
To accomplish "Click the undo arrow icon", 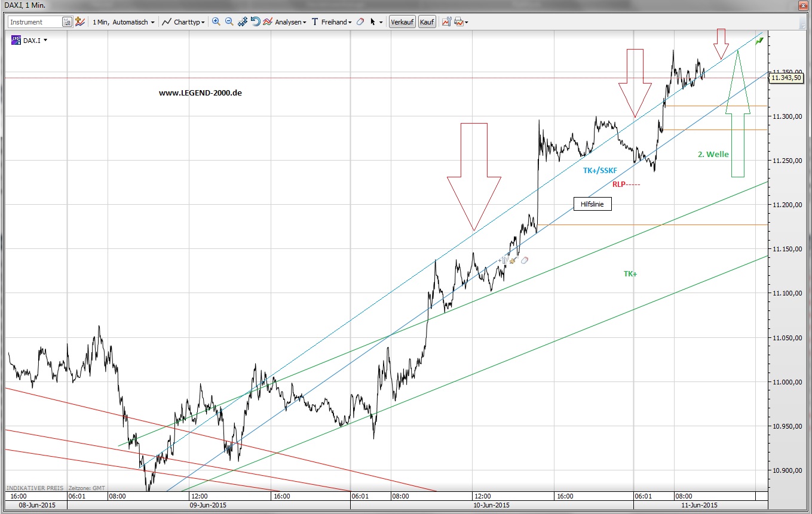I will [x=255, y=21].
